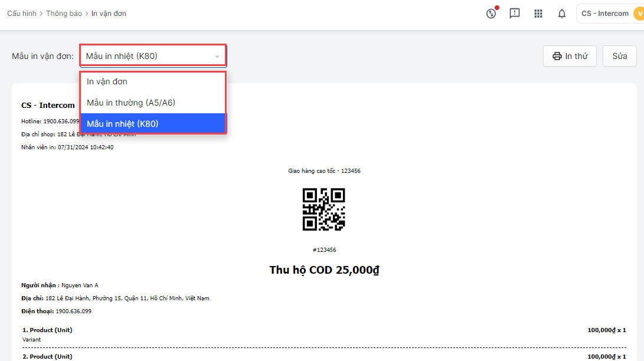Click the 'CS - Intercom' account name in header
644x361 pixels.
(x=605, y=14)
